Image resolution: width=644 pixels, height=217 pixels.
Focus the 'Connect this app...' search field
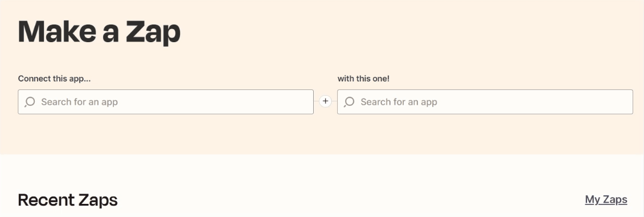166,102
